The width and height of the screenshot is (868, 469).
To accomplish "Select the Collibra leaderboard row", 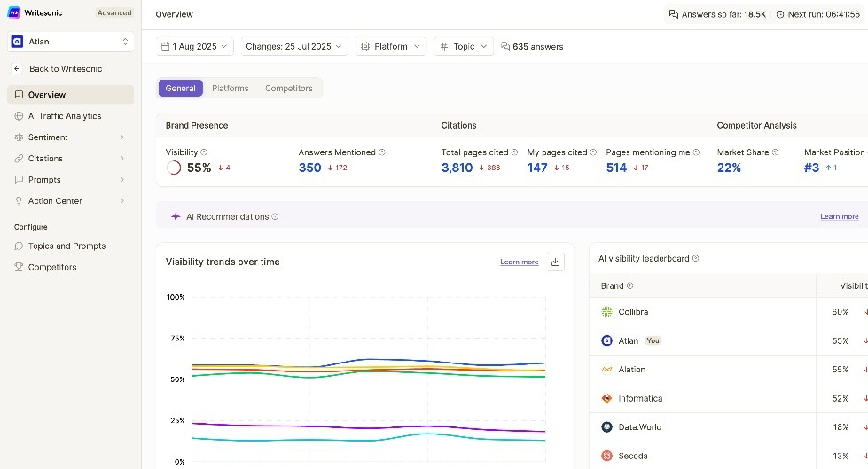I will click(729, 312).
